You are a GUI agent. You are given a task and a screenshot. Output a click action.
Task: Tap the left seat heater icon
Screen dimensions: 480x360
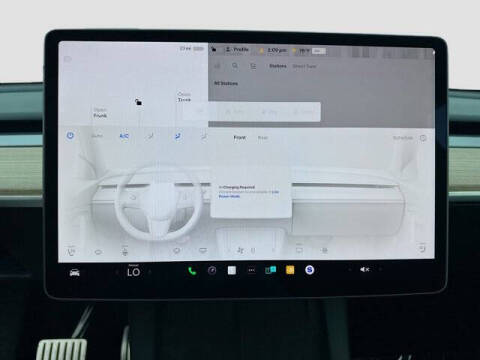click(71, 251)
